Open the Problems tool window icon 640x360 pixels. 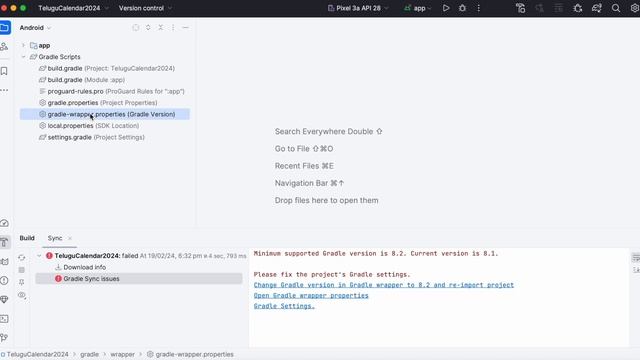4,280
